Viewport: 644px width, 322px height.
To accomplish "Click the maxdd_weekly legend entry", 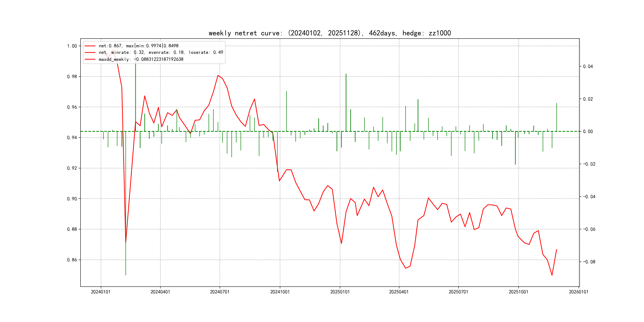I will coord(141,59).
